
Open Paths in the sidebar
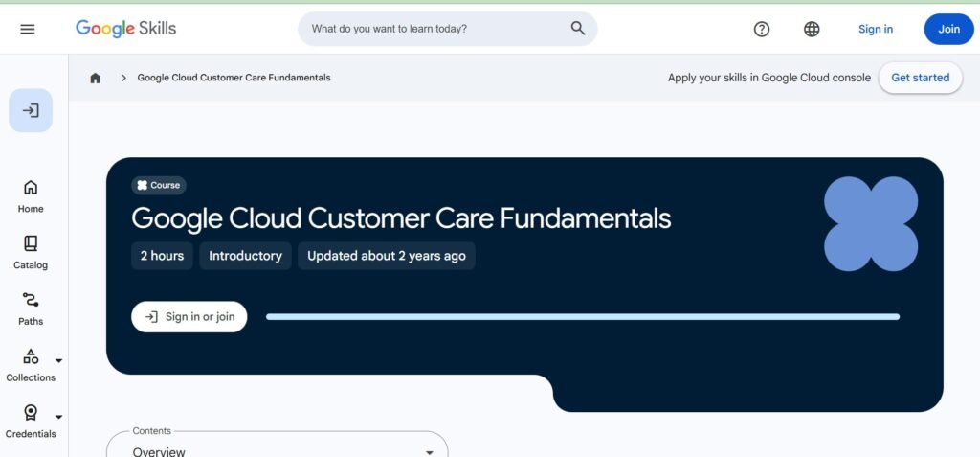click(x=31, y=308)
